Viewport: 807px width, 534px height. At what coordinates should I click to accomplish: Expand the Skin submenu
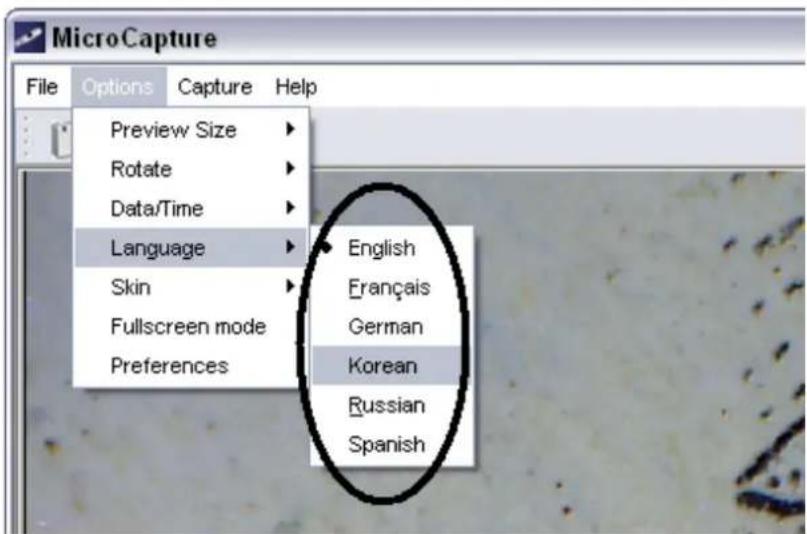191,287
